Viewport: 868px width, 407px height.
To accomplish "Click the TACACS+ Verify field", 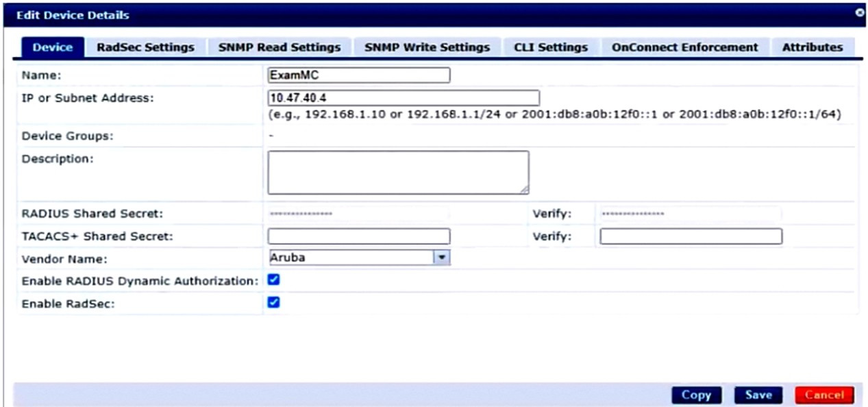I will click(691, 236).
